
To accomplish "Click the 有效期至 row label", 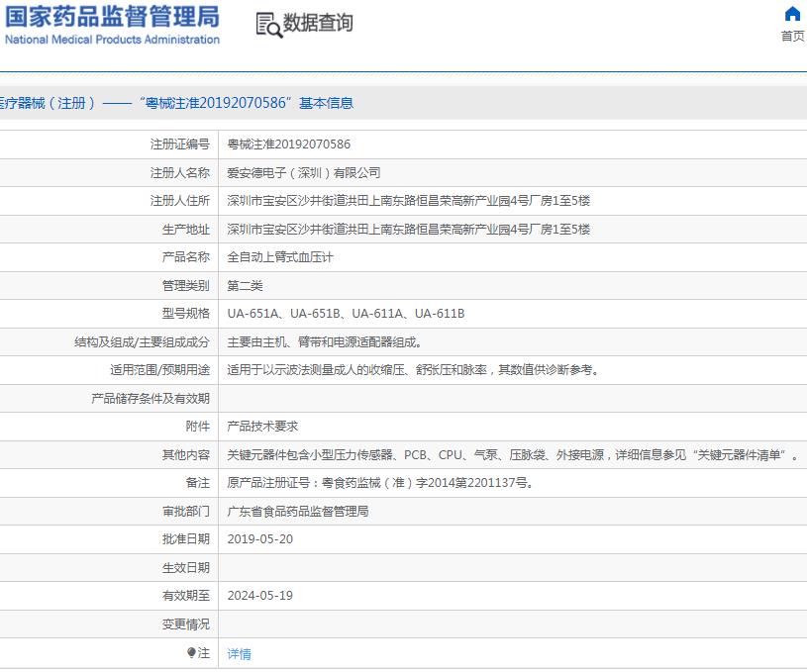I will pos(186,596).
